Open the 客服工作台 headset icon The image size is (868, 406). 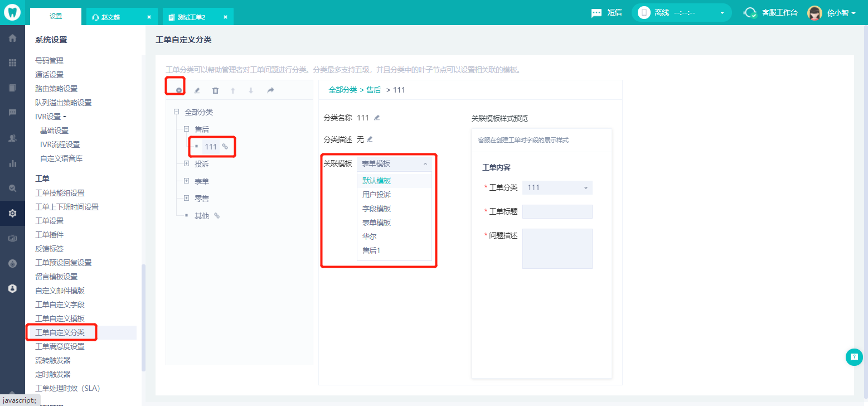tap(750, 13)
